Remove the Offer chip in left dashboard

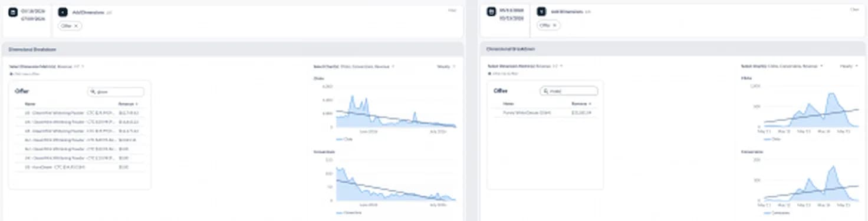click(x=76, y=26)
